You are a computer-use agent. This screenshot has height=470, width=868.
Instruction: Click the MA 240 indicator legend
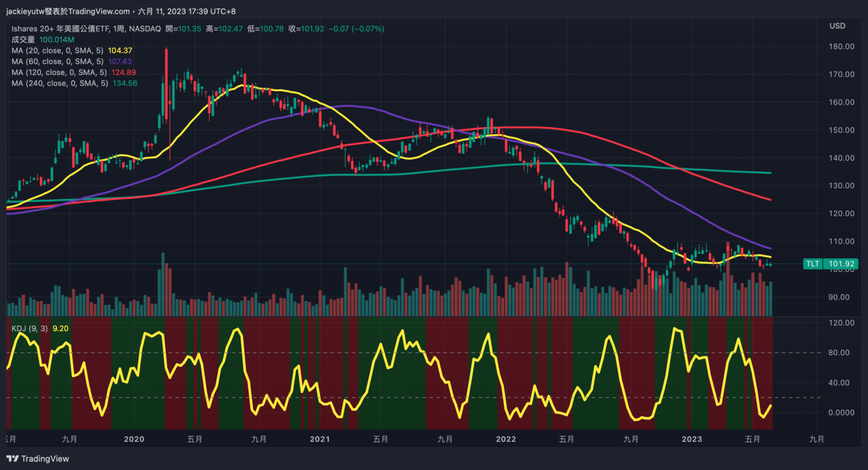click(60, 83)
